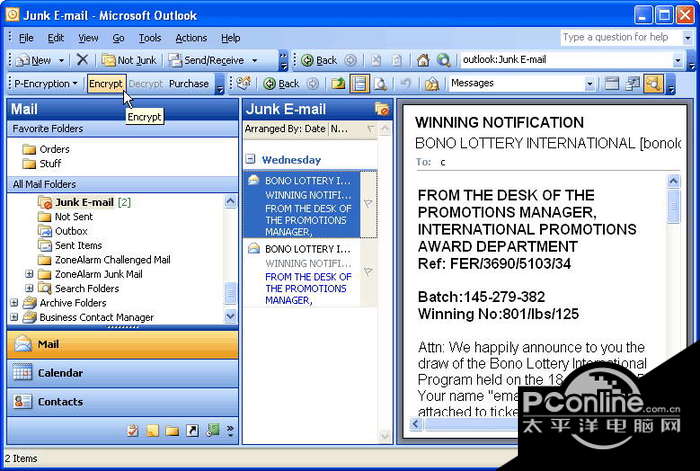Click envelope icon of second message
Viewport: 700px width, 471px height.
pyautogui.click(x=254, y=248)
